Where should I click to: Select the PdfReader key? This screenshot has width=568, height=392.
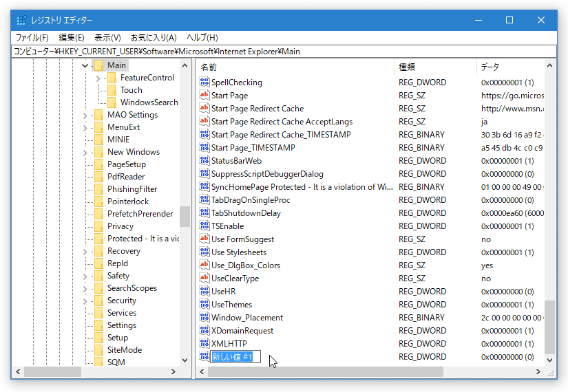click(126, 177)
